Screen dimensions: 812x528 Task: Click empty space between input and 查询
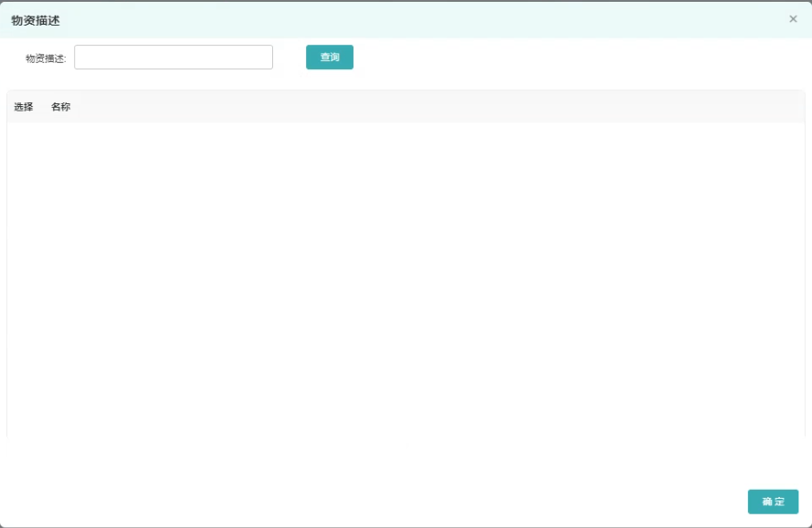(x=290, y=58)
